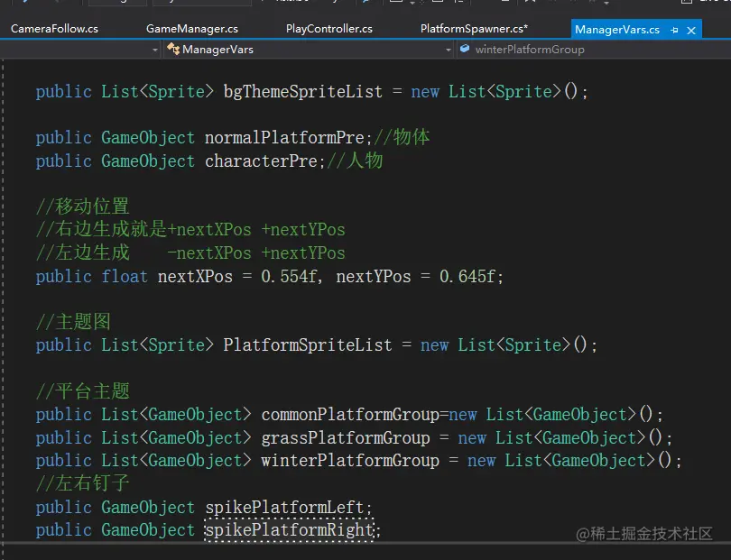Click on normalPlatformPre in the code
Viewport: 731px width, 560px height.
point(284,137)
